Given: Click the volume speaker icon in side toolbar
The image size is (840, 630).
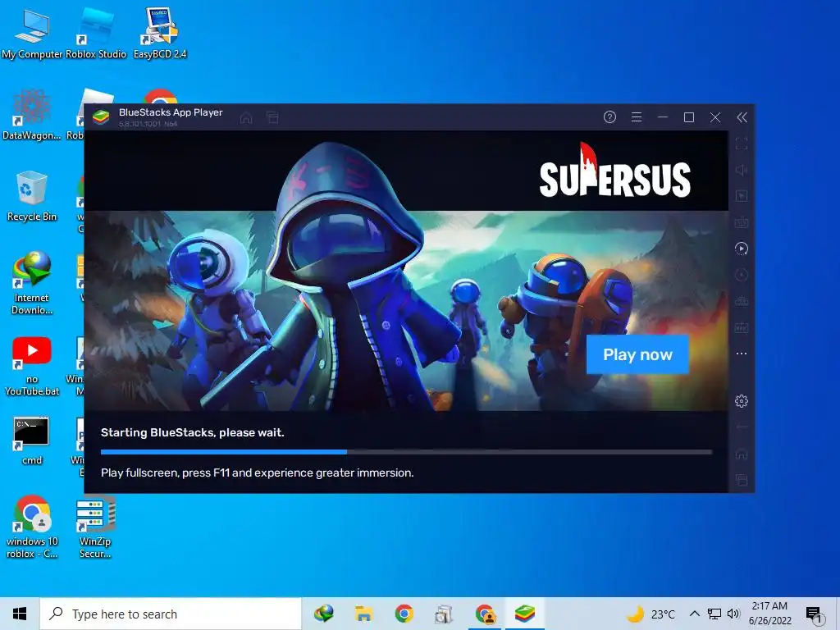Looking at the screenshot, I should tap(742, 170).
